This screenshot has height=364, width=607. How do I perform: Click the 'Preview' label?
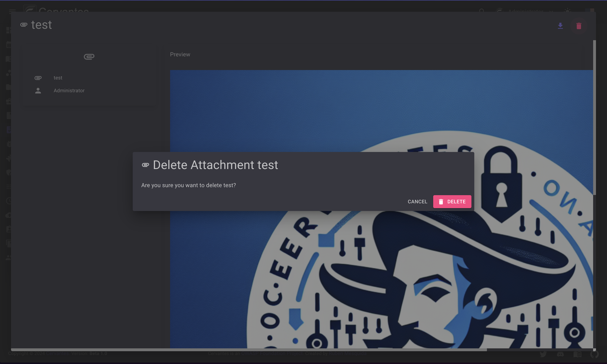(180, 54)
